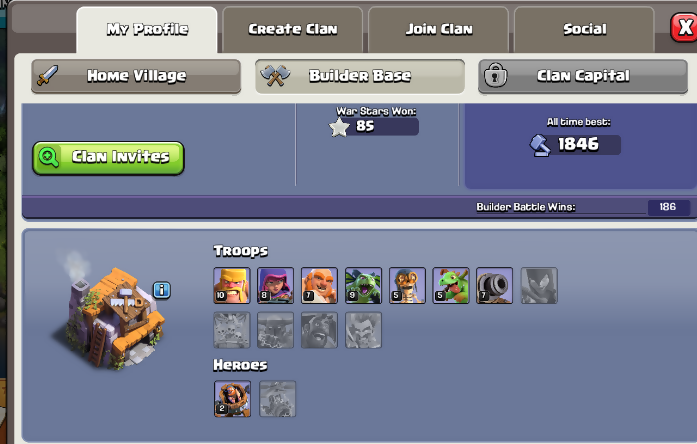The height and width of the screenshot is (444, 697).
Task: Tap the Cannon Cart troop icon
Action: 494,285
